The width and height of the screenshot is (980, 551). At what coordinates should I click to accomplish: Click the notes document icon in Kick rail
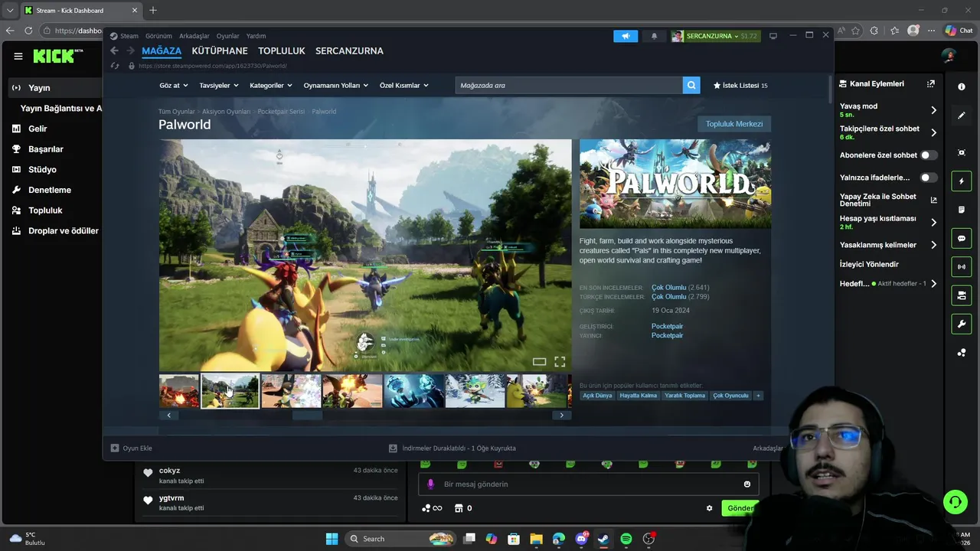(962, 210)
